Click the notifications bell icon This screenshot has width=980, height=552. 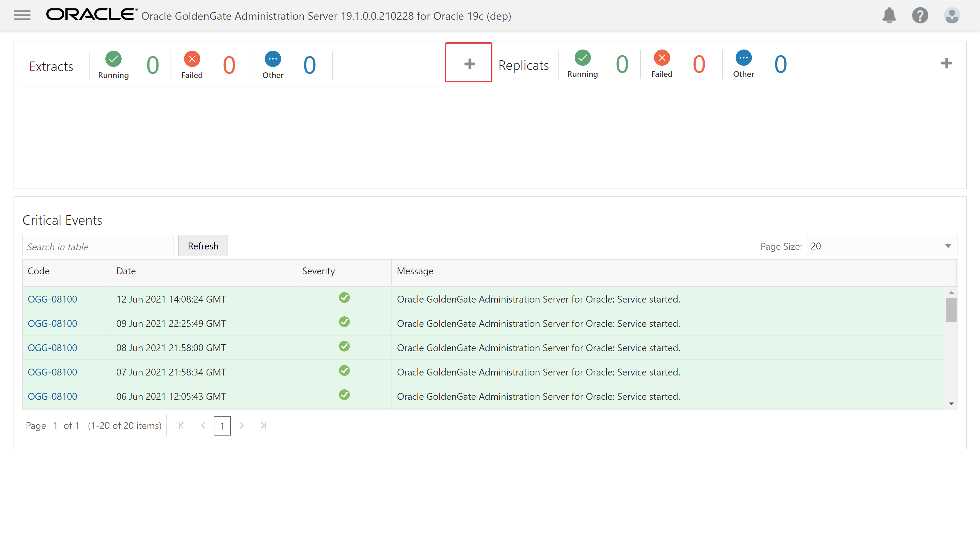(x=889, y=15)
